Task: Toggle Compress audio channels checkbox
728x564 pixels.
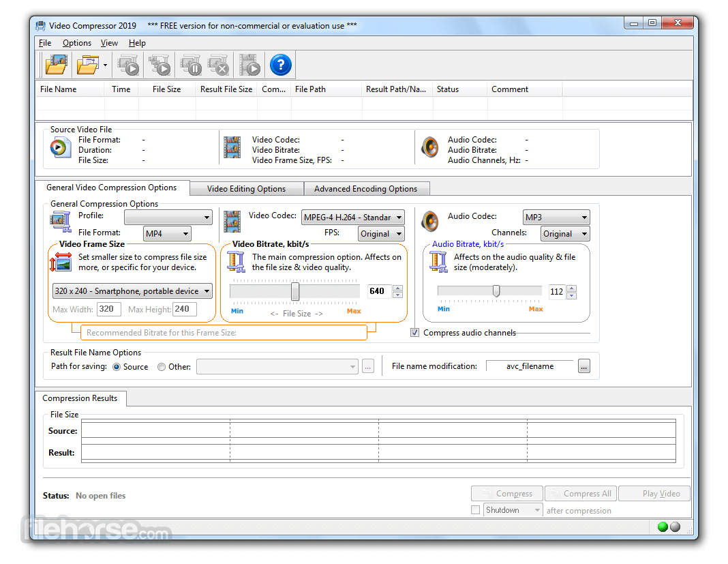Action: [x=414, y=333]
